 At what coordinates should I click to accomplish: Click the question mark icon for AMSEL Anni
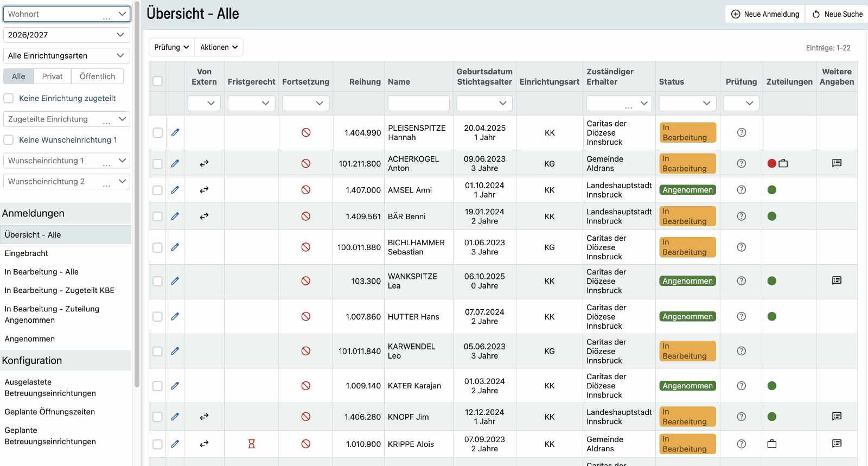[x=741, y=190]
